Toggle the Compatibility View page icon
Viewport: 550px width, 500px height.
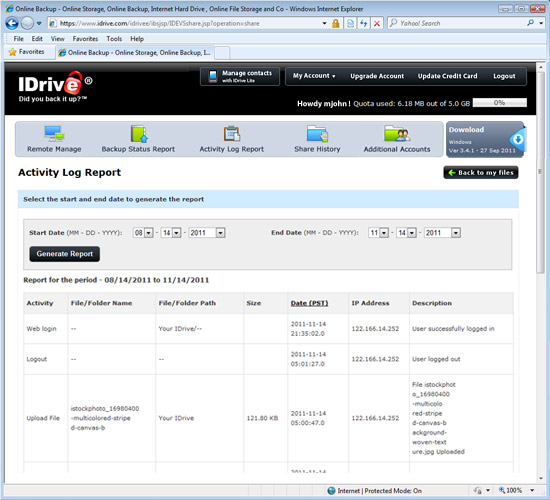(x=350, y=24)
